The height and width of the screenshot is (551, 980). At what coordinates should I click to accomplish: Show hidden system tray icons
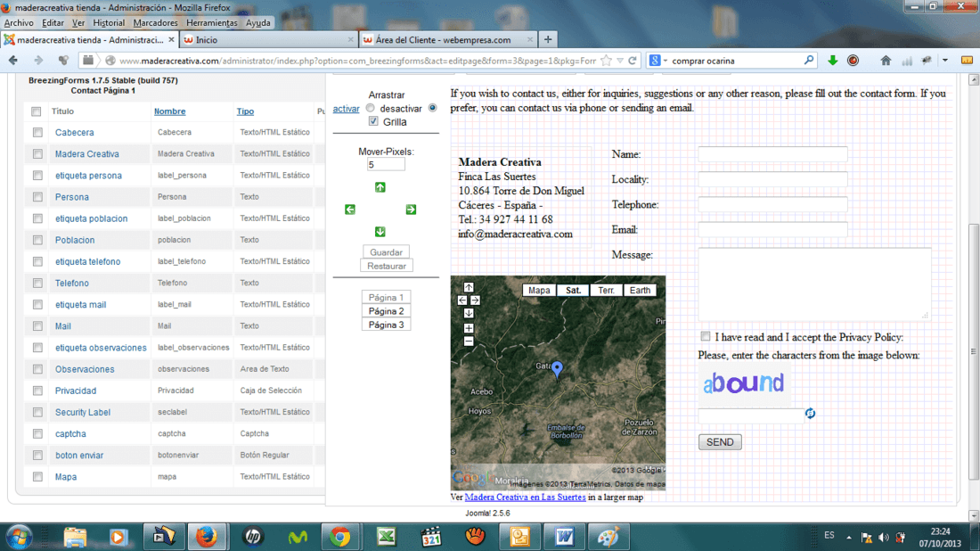[x=849, y=538]
